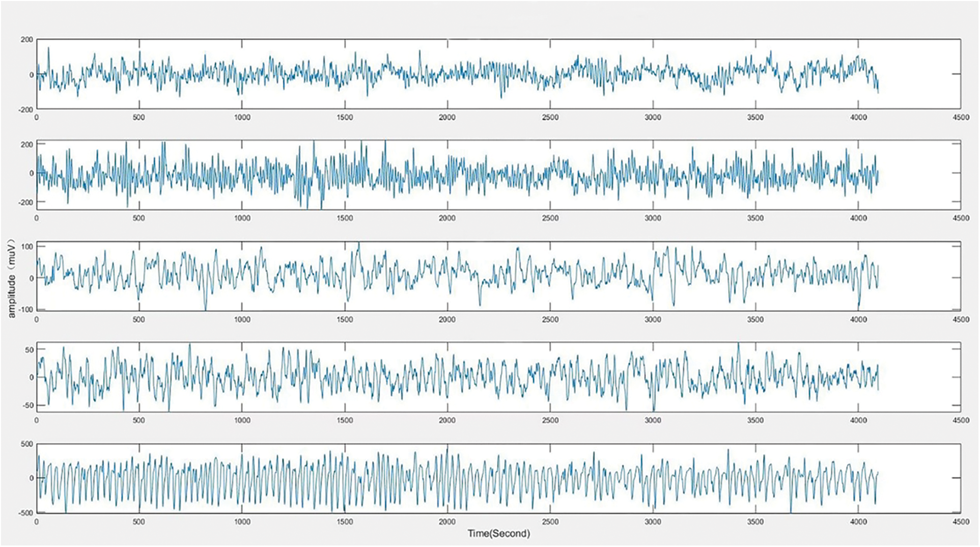The height and width of the screenshot is (547, 980).
Task: Click the Time(Second) x-axis label
Action: tap(498, 534)
